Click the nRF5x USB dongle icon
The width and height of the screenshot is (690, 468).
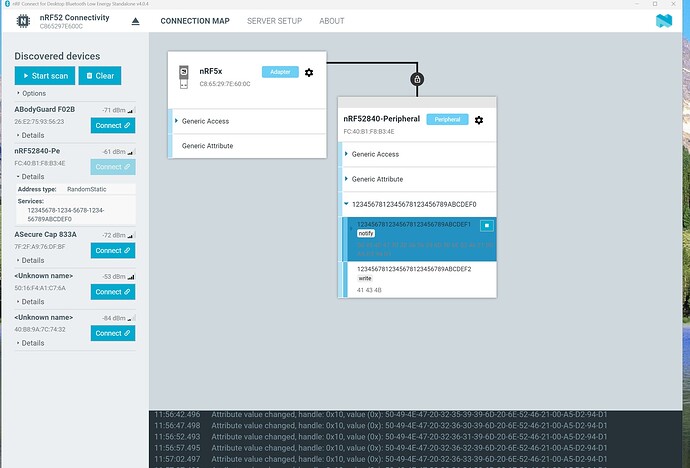point(184,77)
